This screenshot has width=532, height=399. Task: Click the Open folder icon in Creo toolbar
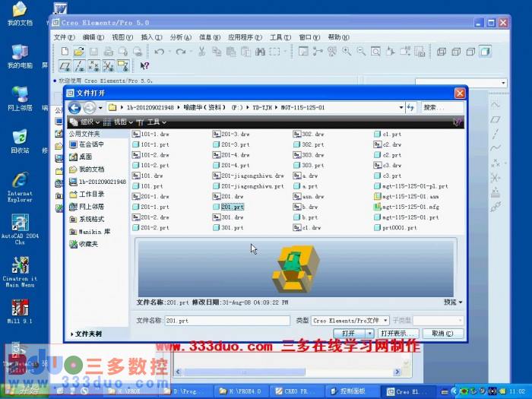coord(79,52)
